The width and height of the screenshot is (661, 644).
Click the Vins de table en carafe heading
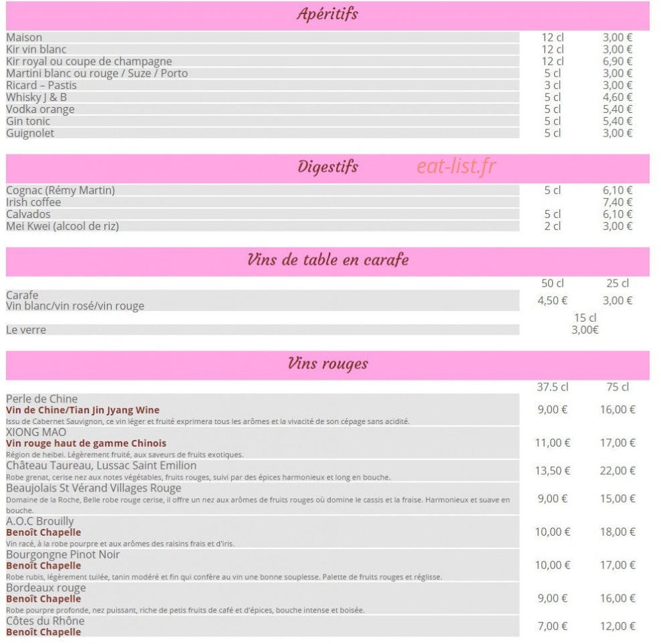327,260
